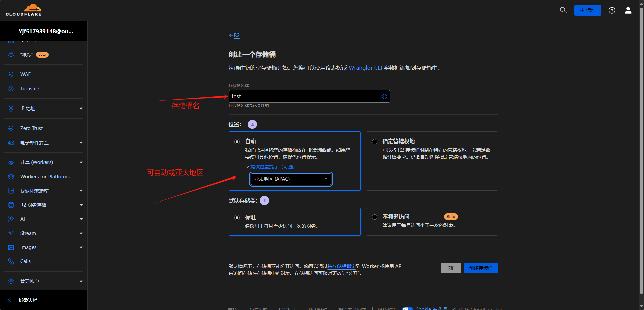This screenshot has width=644, height=310.
Task: Click the Zero Trust sidebar icon
Action: pyautogui.click(x=11, y=128)
